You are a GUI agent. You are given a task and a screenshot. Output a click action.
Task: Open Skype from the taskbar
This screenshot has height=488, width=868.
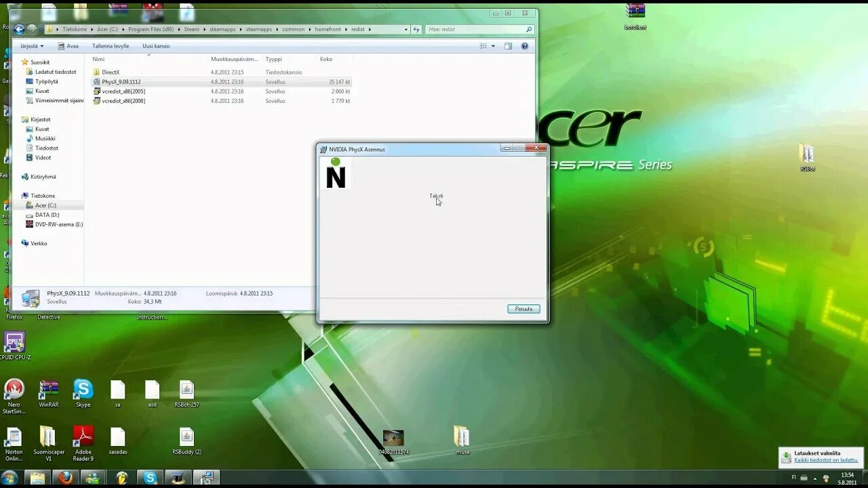point(150,478)
